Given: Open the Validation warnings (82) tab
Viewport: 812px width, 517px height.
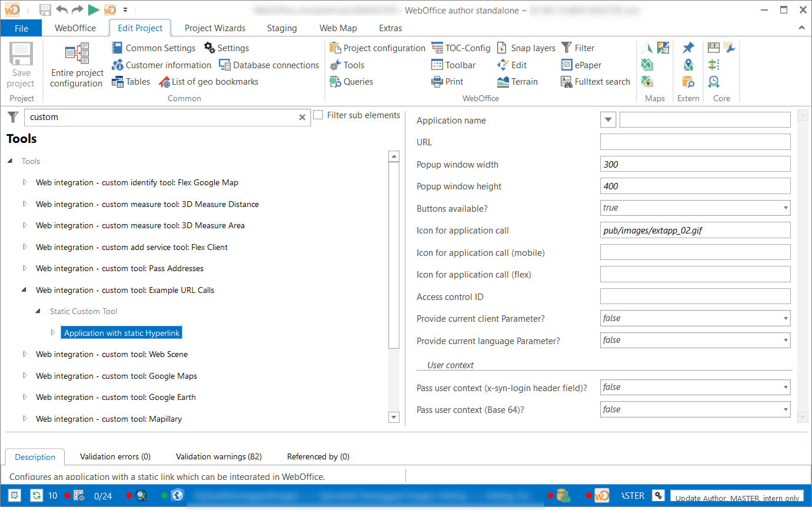Looking at the screenshot, I should pyautogui.click(x=219, y=456).
